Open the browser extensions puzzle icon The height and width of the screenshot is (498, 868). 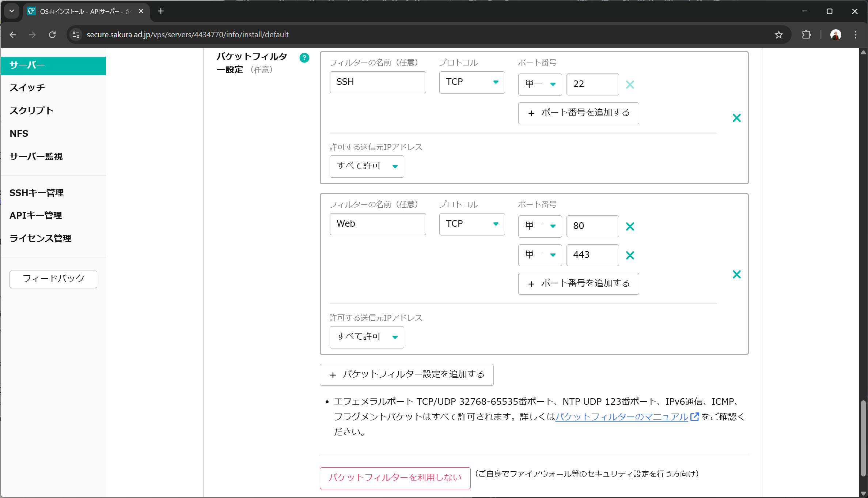coord(806,35)
